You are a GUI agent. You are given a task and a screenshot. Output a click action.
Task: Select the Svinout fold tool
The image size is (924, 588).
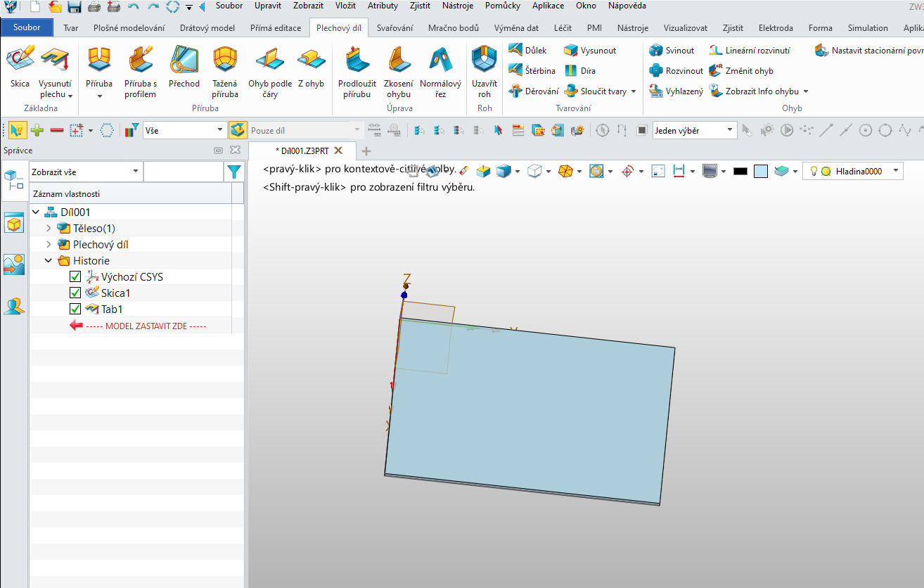click(x=672, y=51)
